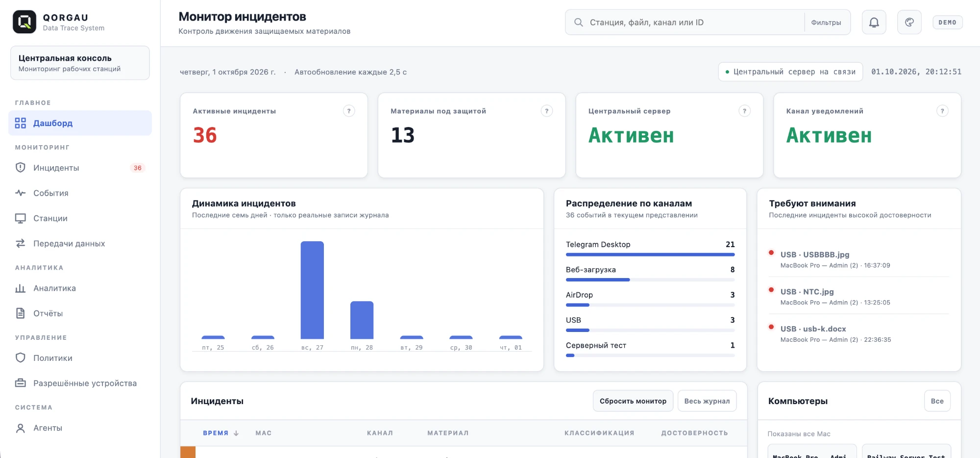Go to Инциденты menu item
This screenshot has height=458, width=980.
(80, 168)
